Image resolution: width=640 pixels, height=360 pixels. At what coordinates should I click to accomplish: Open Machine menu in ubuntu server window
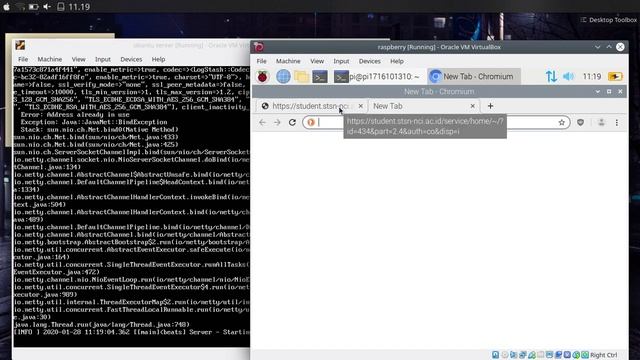click(50, 59)
